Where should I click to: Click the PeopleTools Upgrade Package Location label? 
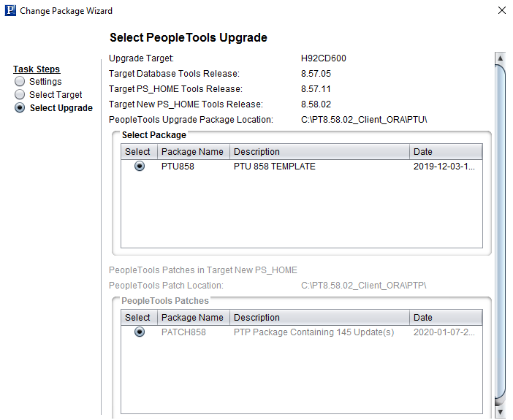pyautogui.click(x=191, y=120)
